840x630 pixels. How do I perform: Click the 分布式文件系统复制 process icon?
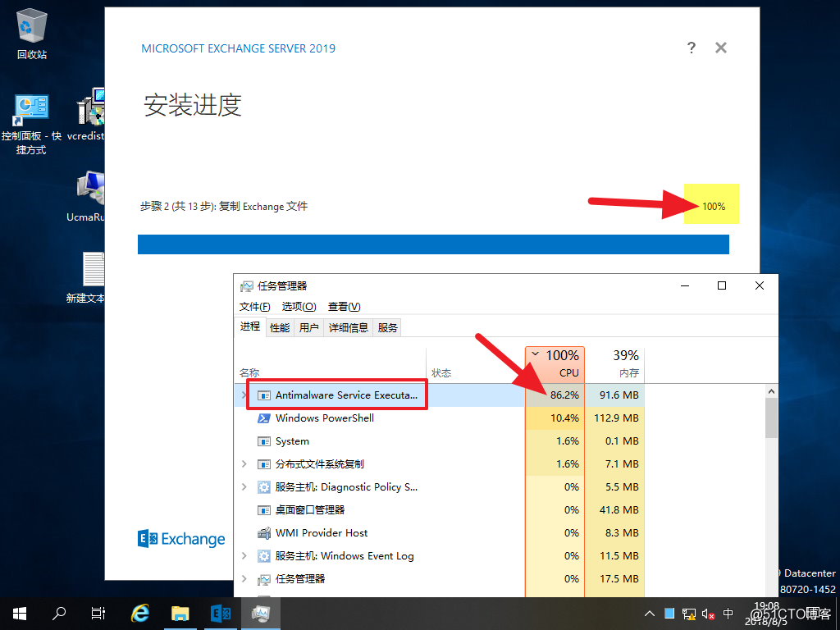[x=263, y=464]
